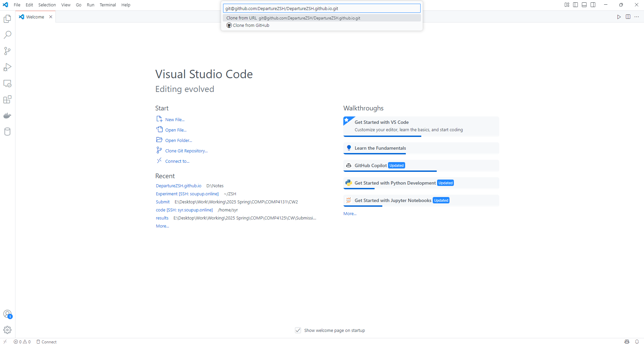Open the View menu
This screenshot has height=344, width=644.
66,5
